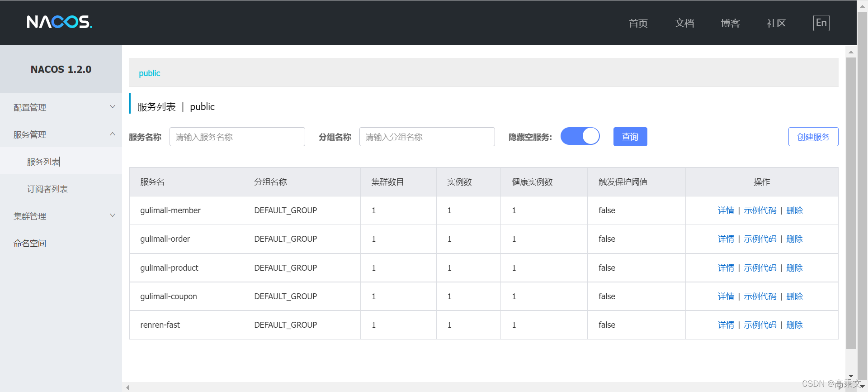Click 删除 for gulimall-product
This screenshot has height=392, width=868.
pyautogui.click(x=794, y=268)
